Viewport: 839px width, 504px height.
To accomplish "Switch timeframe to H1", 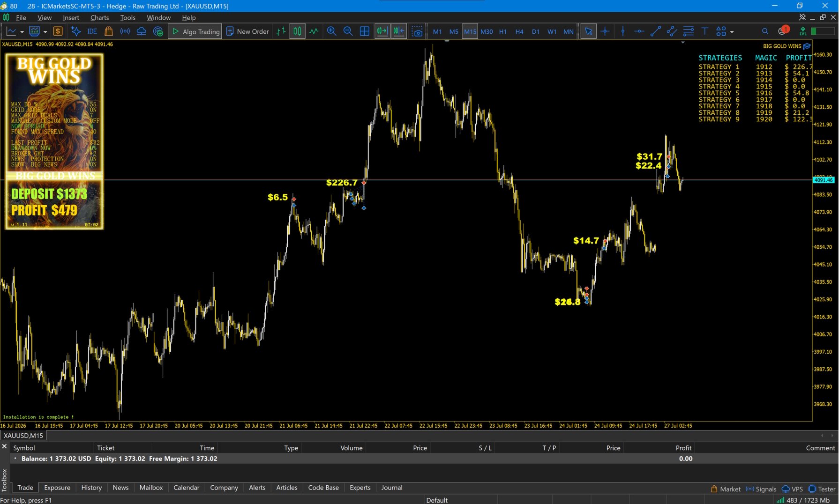I will click(503, 31).
